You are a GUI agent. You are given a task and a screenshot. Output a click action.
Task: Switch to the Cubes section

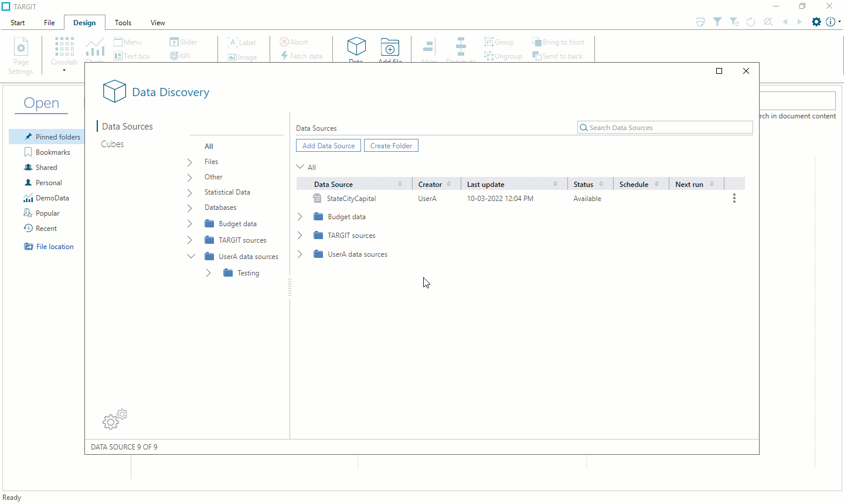point(112,144)
